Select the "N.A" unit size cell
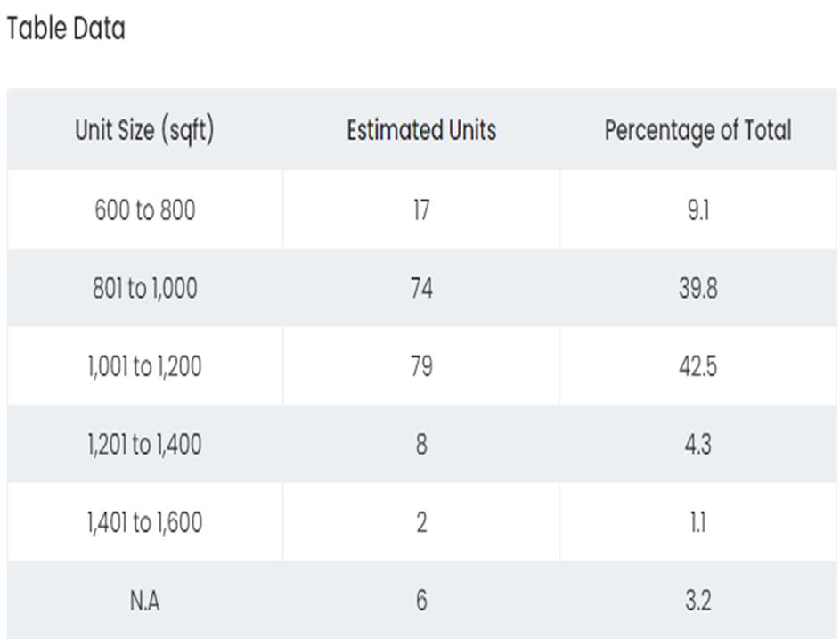This screenshot has height=639, width=840. point(144,601)
